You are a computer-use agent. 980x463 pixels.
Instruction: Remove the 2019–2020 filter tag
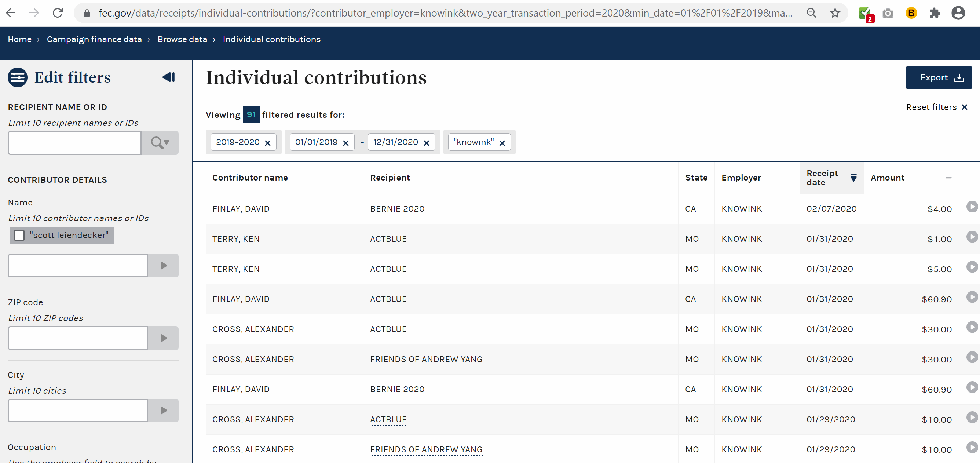tap(268, 143)
